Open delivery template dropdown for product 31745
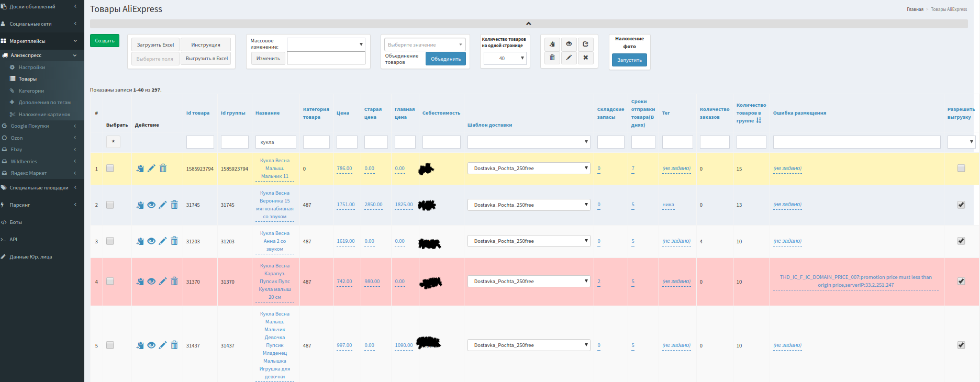 pyautogui.click(x=529, y=205)
